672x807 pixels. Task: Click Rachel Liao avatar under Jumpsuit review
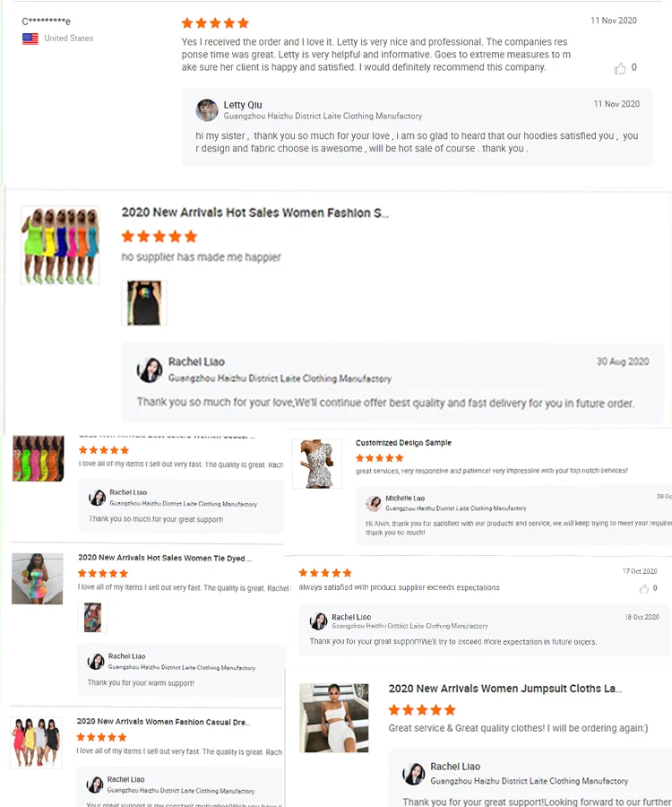pyautogui.click(x=414, y=774)
